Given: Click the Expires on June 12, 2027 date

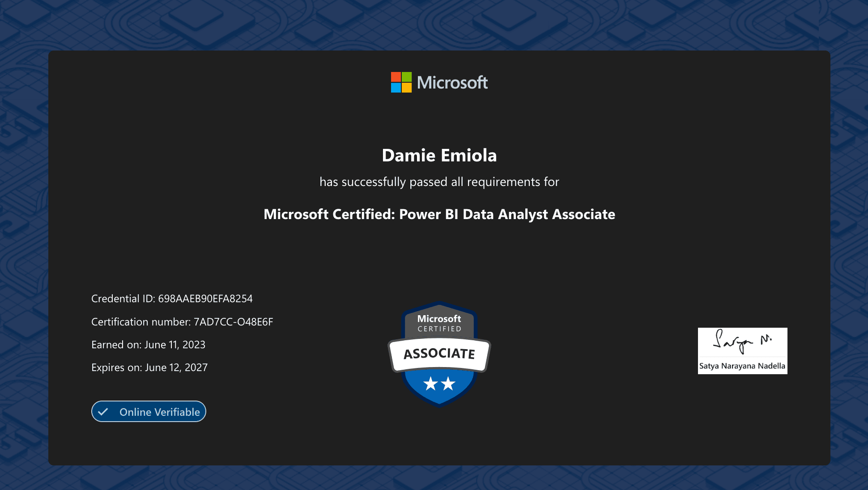Looking at the screenshot, I should tap(149, 367).
